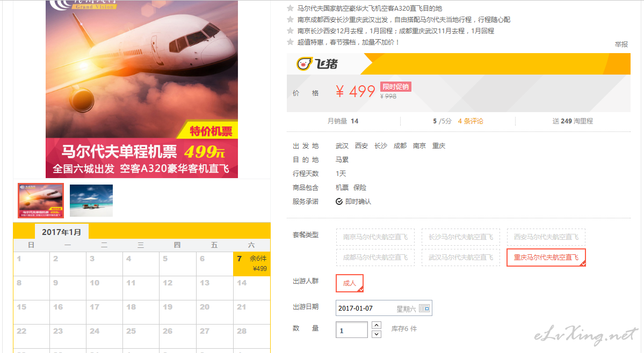The image size is (644, 353).
Task: Click the main airplane promotional image
Action: point(142,89)
